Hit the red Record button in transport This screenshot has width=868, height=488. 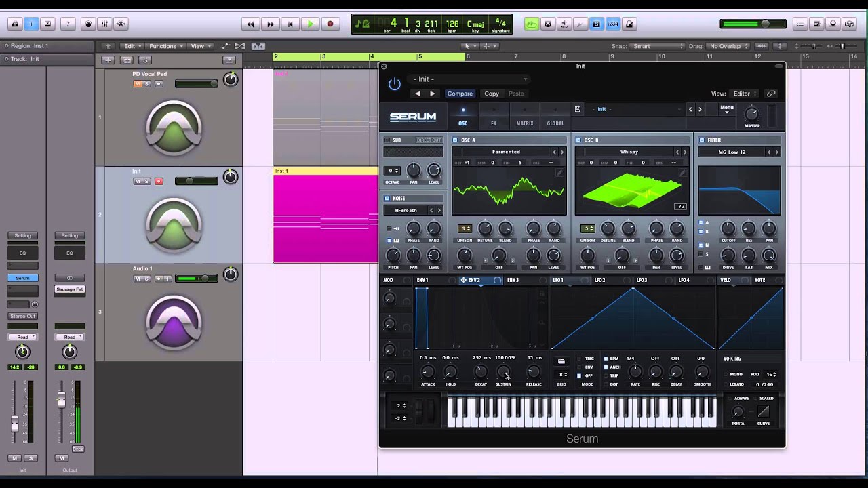[330, 24]
